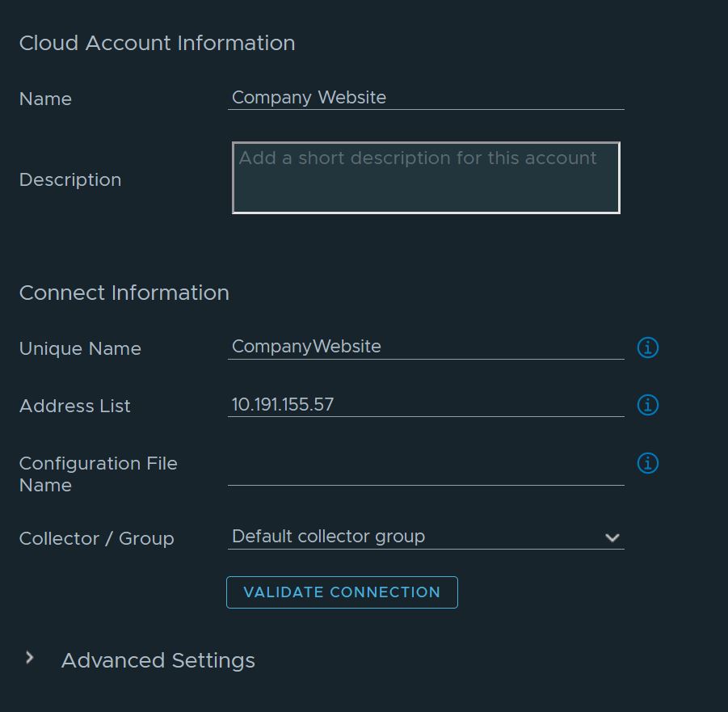Select the Unique Name input field

(x=425, y=347)
